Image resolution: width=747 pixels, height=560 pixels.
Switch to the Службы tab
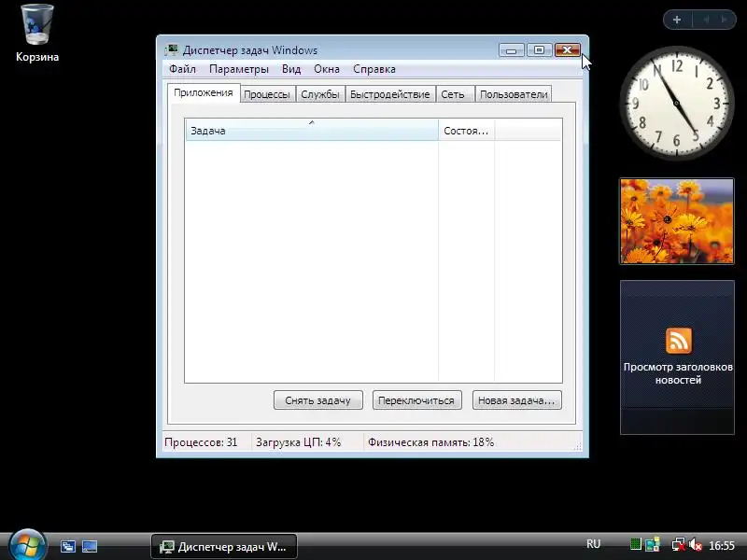pos(320,94)
